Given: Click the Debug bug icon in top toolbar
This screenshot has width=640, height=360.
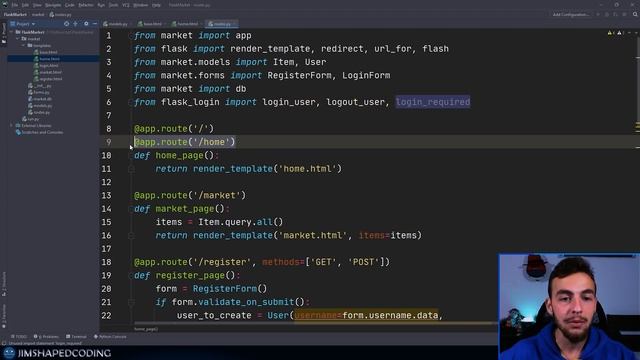Looking at the screenshot, I should coord(607,14).
